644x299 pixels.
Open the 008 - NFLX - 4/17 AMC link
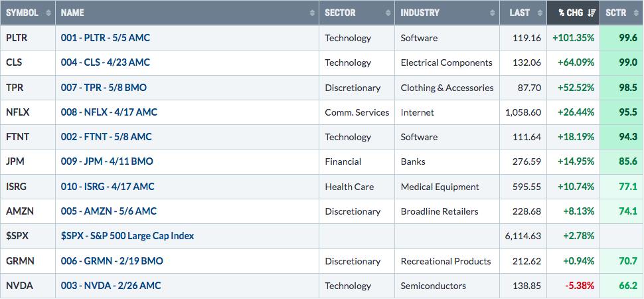(x=109, y=112)
